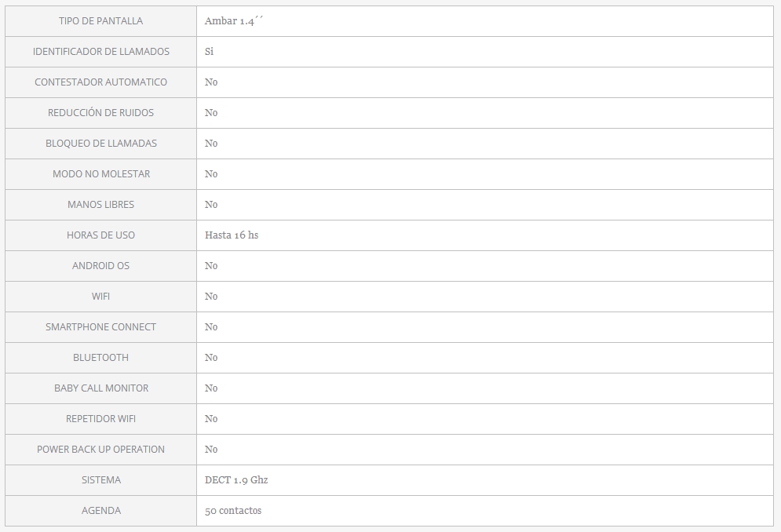
Task: Click the BLUETOOTH row label
Action: (x=100, y=358)
